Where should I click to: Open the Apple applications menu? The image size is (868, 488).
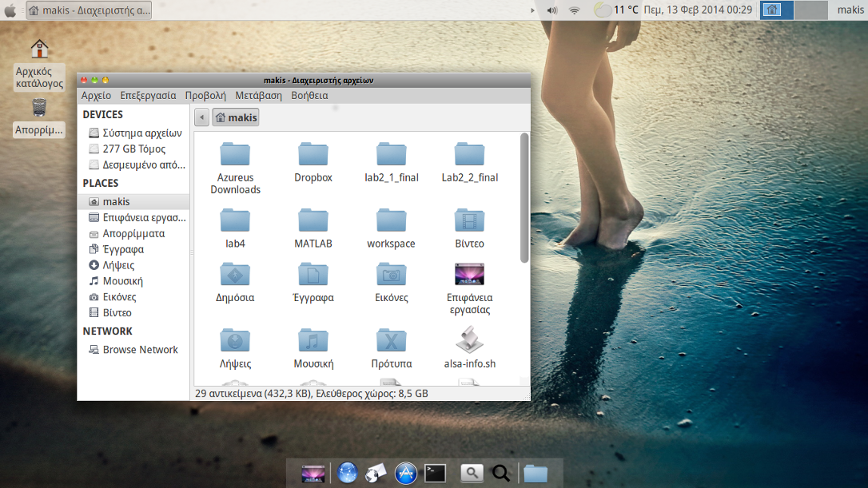click(10, 10)
